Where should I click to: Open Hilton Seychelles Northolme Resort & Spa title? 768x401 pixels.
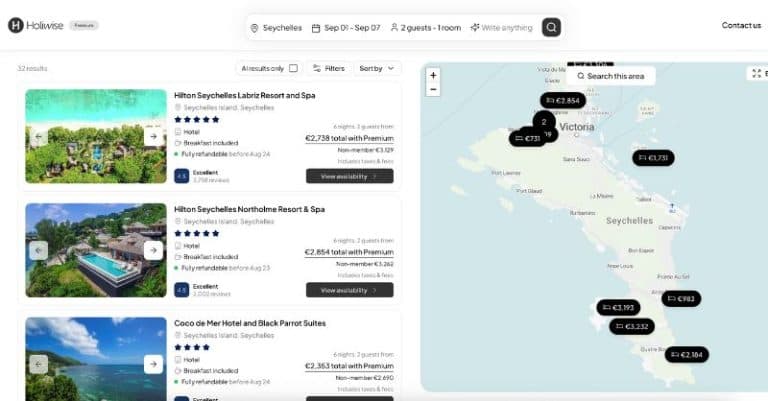point(249,209)
